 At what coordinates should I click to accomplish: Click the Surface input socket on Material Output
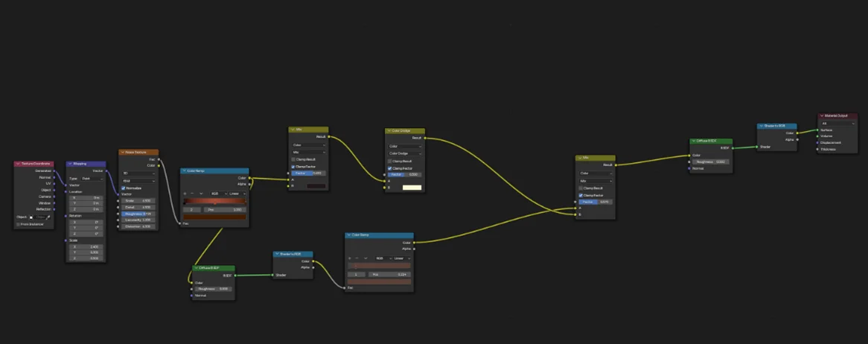tap(818, 130)
